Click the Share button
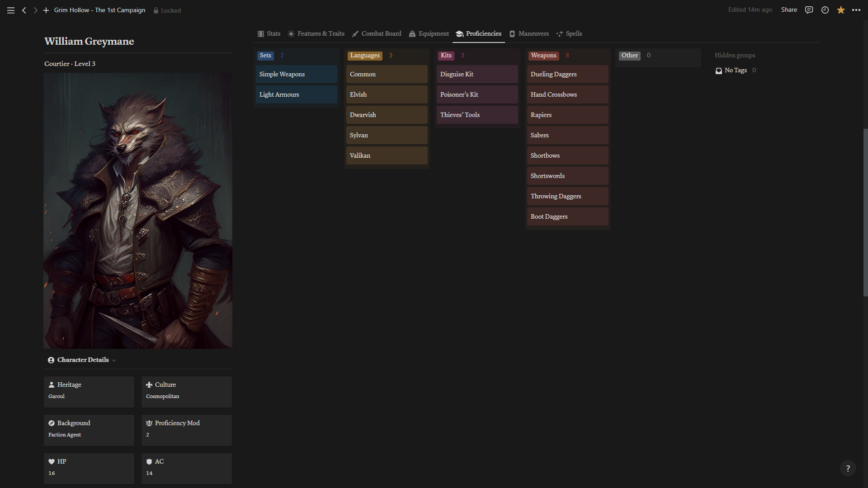 (x=788, y=10)
